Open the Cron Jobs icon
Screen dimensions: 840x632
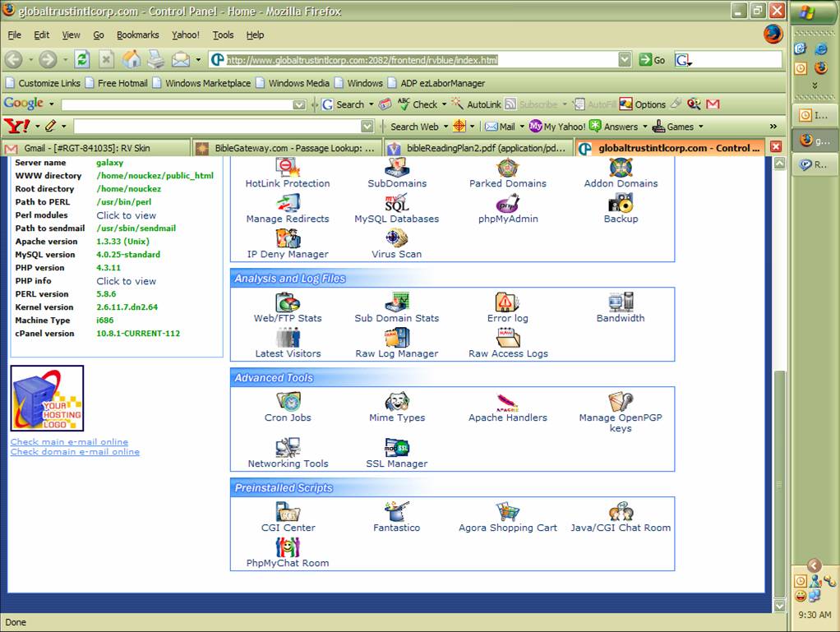click(288, 402)
